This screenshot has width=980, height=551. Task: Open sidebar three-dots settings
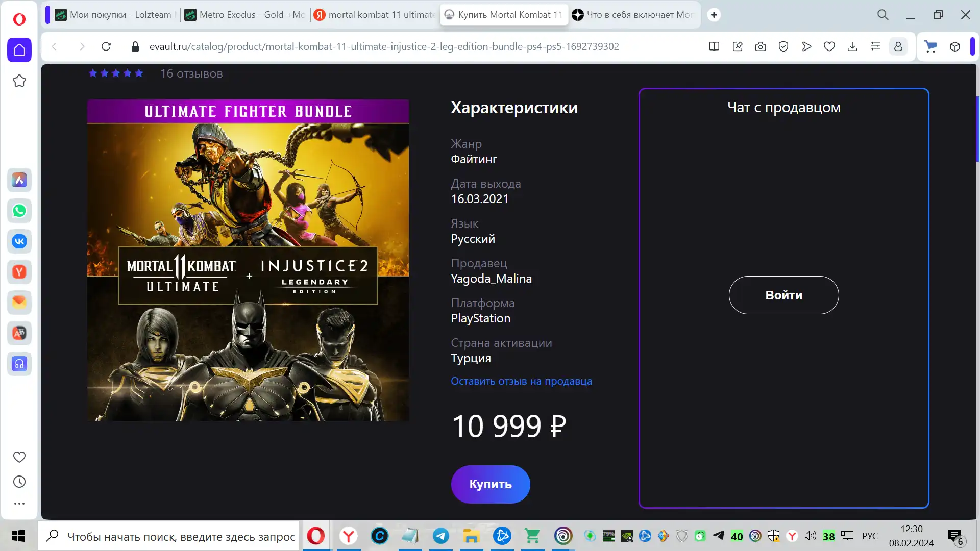[19, 504]
